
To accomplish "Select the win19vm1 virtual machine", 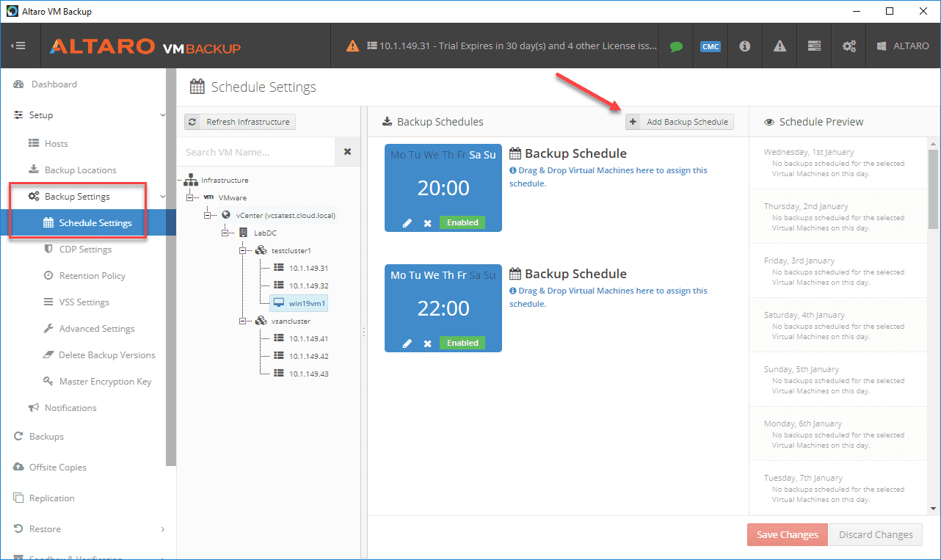I will [x=299, y=303].
